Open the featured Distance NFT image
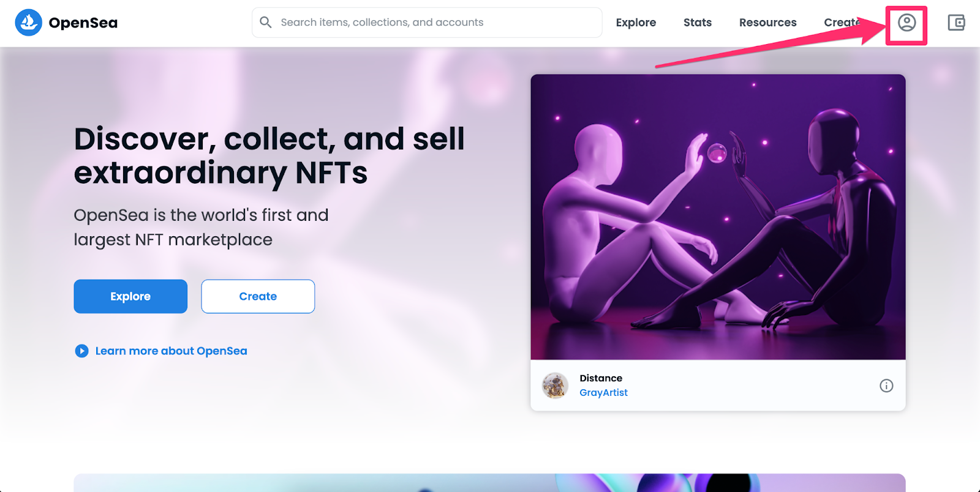This screenshot has height=492, width=980. [x=718, y=217]
